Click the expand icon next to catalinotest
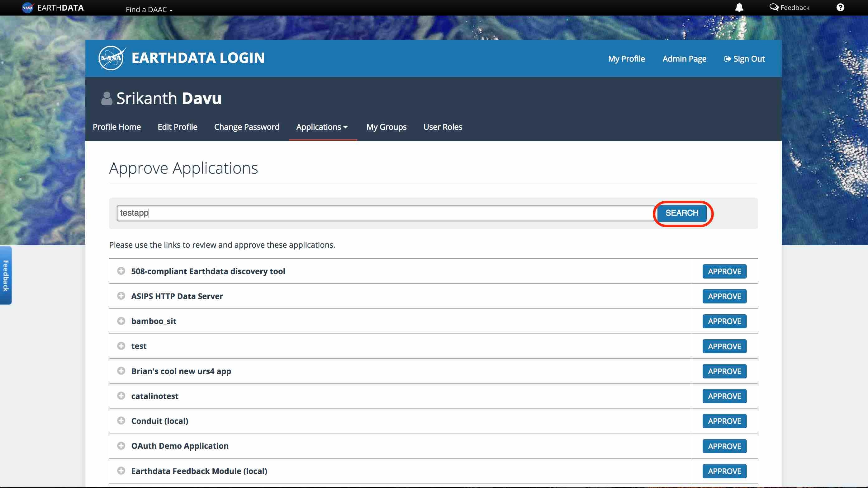This screenshot has height=488, width=868. (121, 396)
